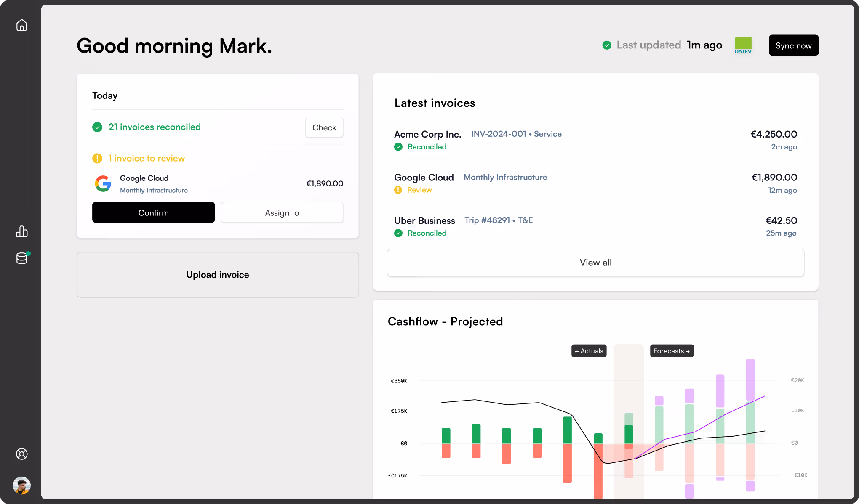Click the user profile avatar at bottom left
This screenshot has width=859, height=504.
(21, 485)
